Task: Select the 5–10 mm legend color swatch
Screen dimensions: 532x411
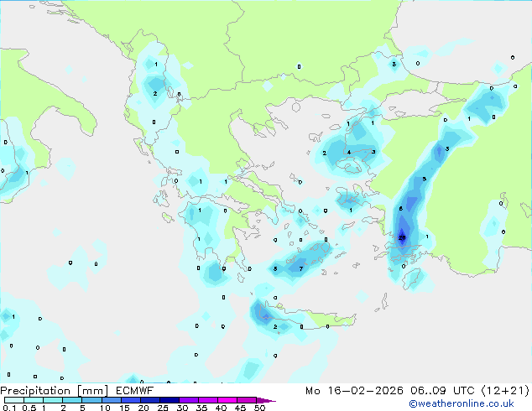Action: tap(91, 400)
